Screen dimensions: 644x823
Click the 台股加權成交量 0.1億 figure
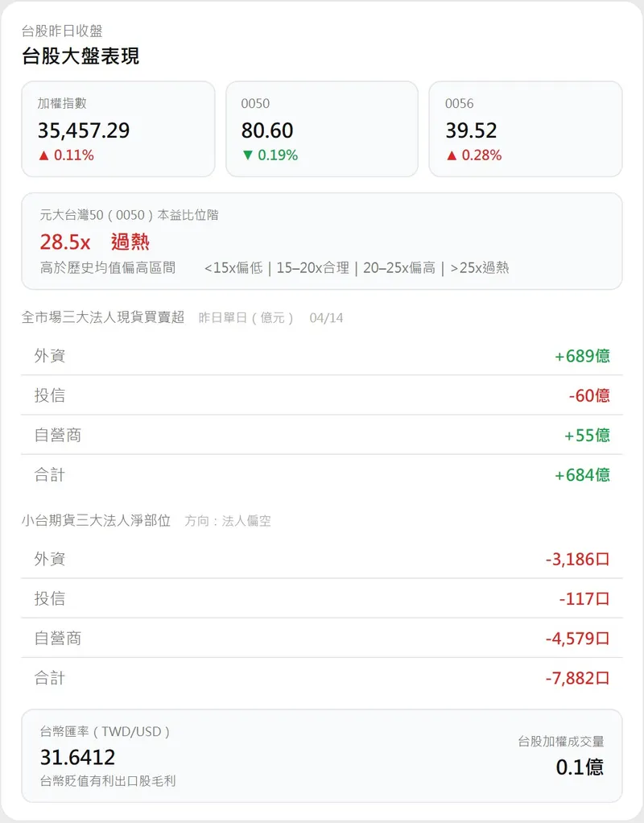click(580, 767)
